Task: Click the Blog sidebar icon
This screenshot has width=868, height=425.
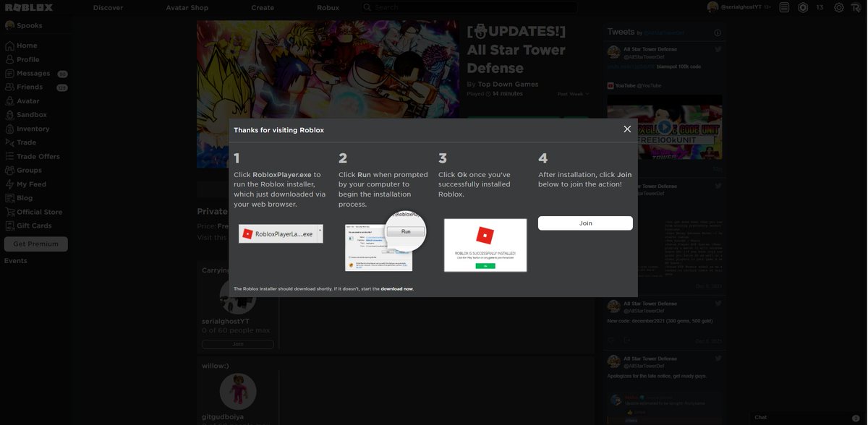Action: point(9,198)
